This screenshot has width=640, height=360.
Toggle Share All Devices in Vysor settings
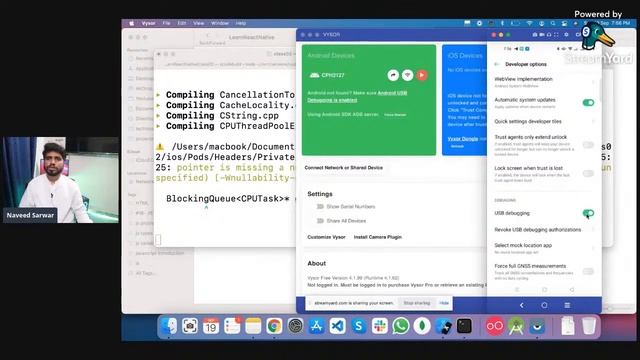click(320, 221)
